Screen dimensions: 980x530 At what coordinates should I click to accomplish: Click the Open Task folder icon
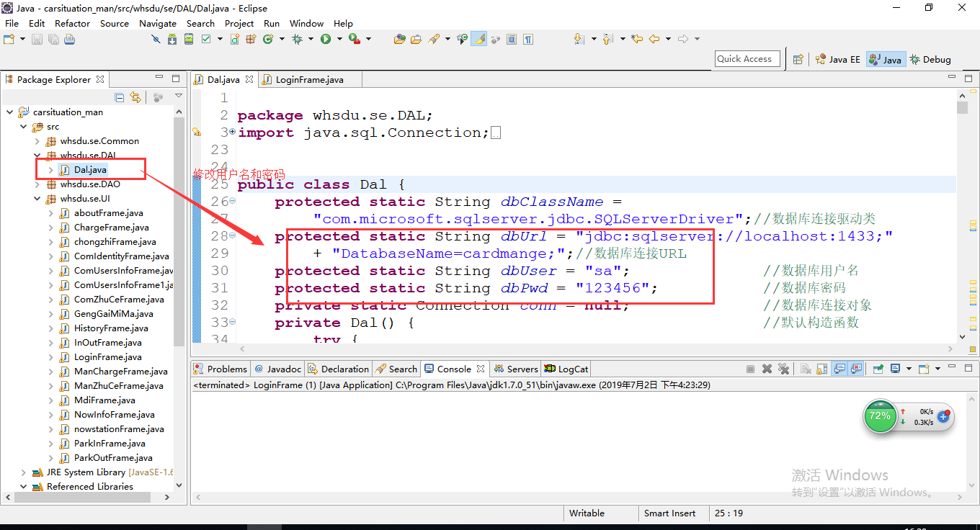coord(416,39)
